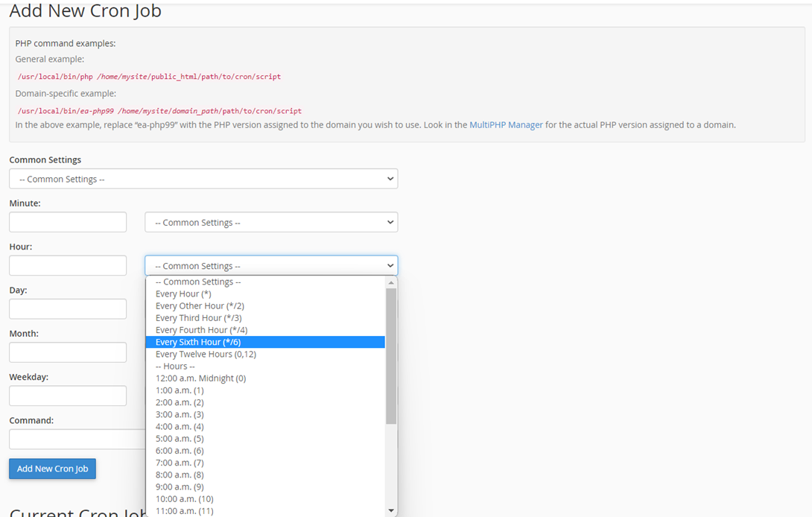Click inside the Command input field
Viewport: 812px width, 517px height.
[67, 439]
